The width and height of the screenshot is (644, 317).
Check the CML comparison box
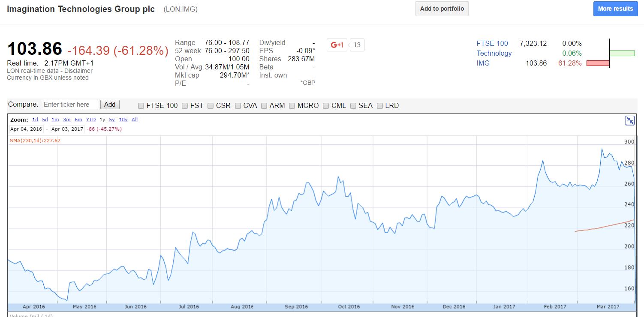(326, 106)
